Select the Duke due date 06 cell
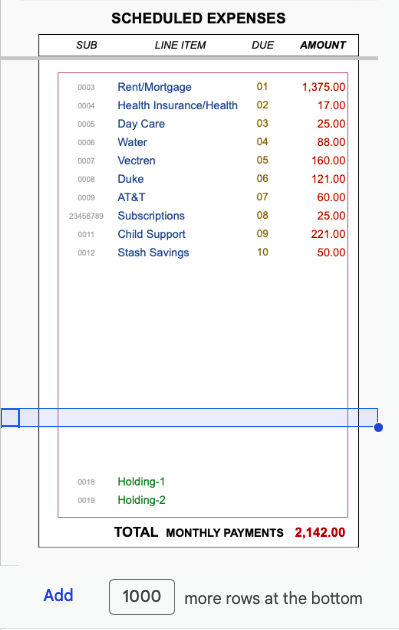Image resolution: width=399 pixels, height=630 pixels. [x=262, y=179]
